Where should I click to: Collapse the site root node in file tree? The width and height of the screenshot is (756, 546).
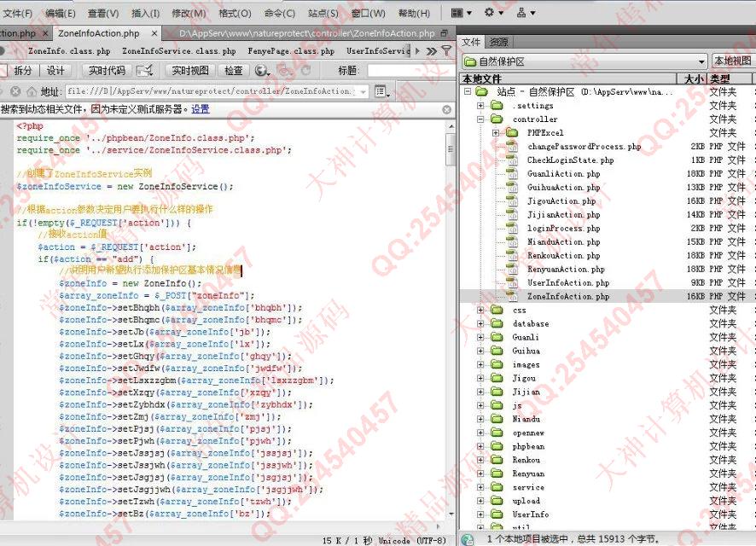pyautogui.click(x=468, y=91)
